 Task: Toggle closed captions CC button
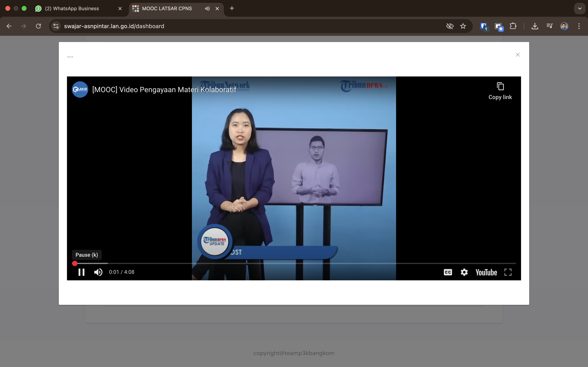tap(448, 272)
